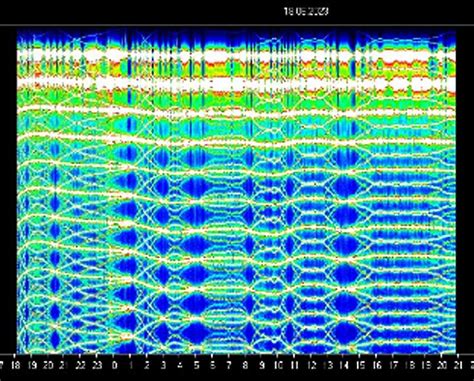Click hour 14 on the time axis
The width and height of the screenshot is (474, 381).
coord(344,366)
